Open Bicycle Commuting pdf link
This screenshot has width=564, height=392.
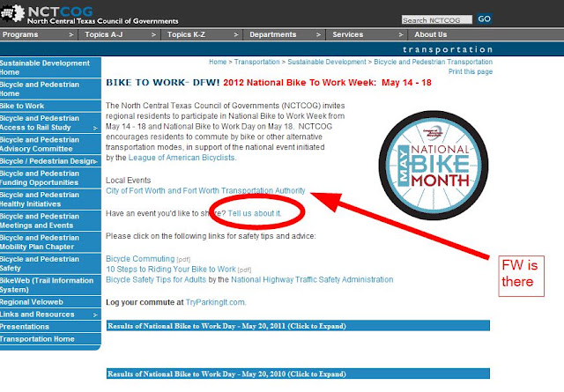(x=140, y=259)
